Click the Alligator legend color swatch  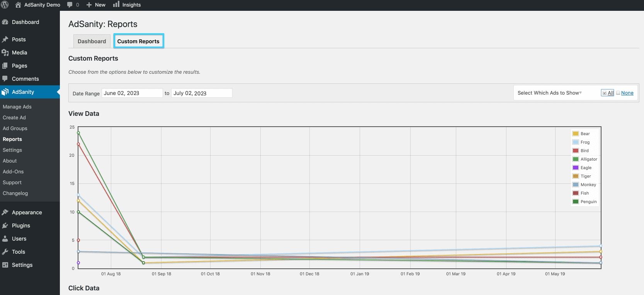[x=576, y=159]
